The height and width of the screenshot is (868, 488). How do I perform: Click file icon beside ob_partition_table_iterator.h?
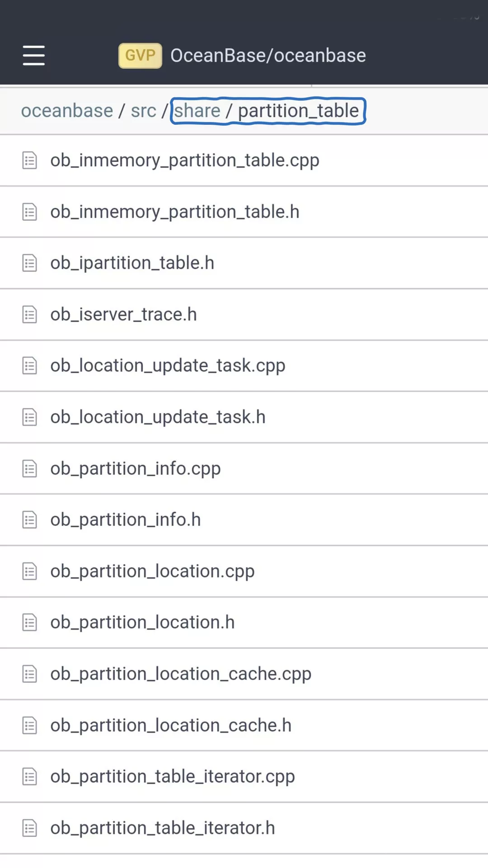(30, 828)
